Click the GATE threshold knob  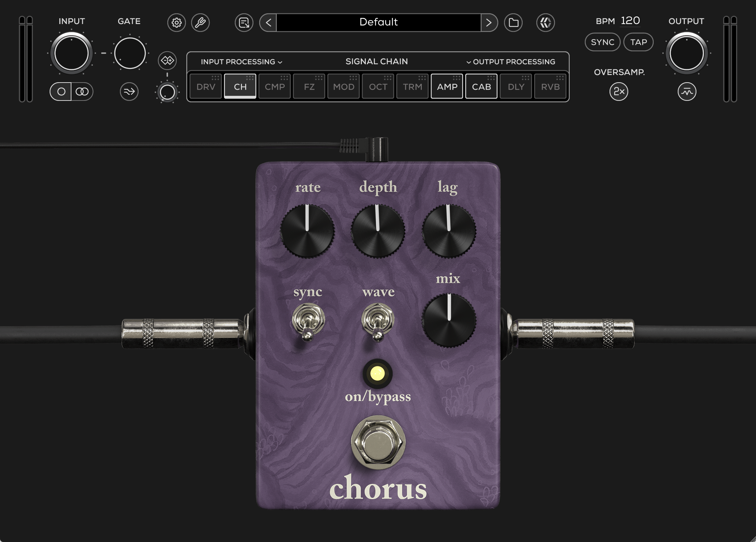click(x=130, y=53)
